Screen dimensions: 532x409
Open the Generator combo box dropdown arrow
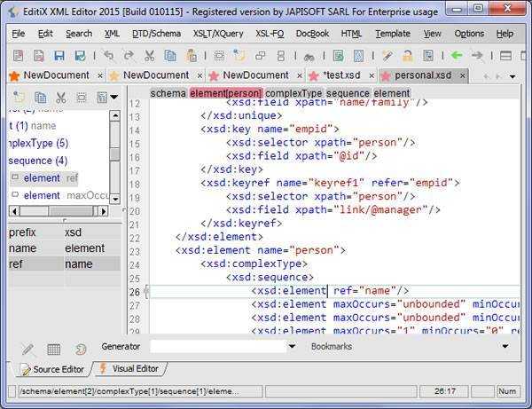click(292, 347)
